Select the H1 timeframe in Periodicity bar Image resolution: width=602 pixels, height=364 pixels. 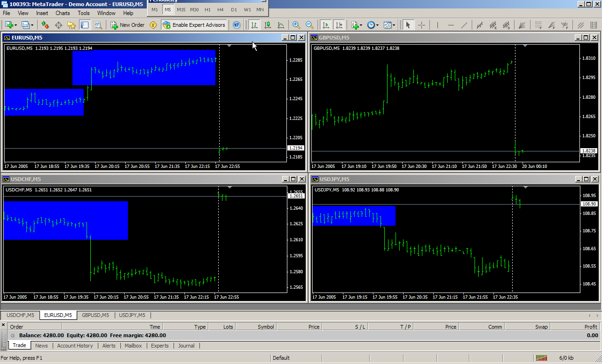207,9
